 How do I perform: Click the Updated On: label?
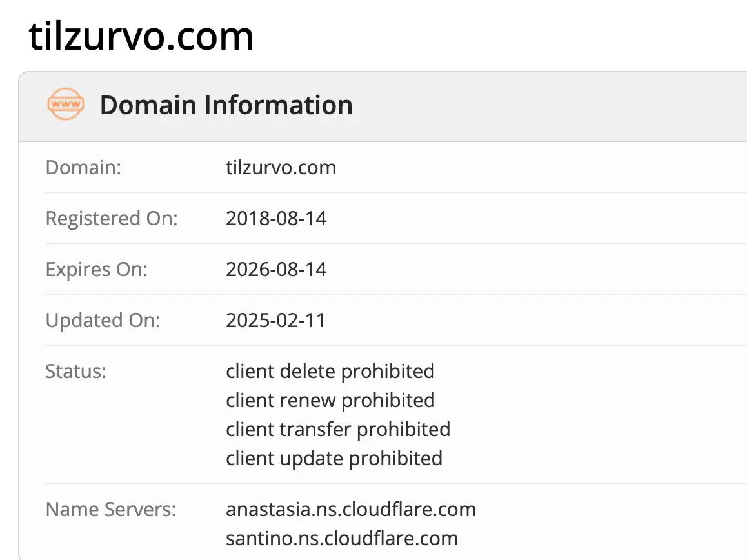103,320
